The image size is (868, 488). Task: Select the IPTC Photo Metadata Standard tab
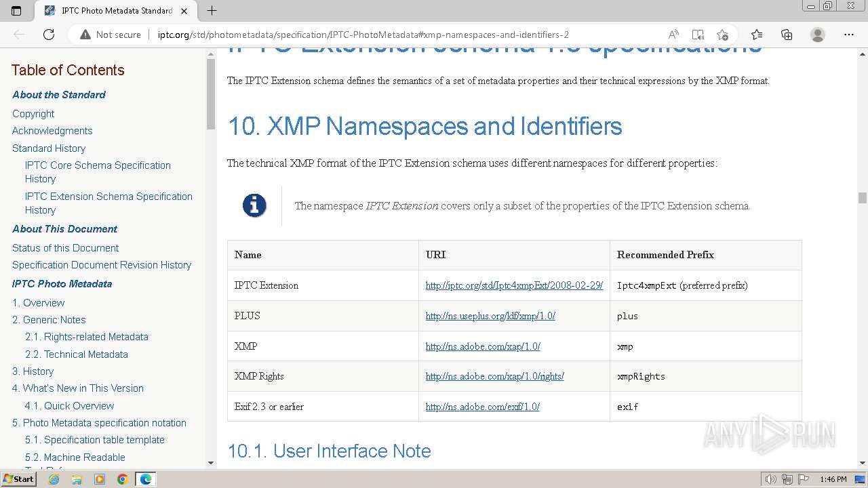click(x=117, y=11)
